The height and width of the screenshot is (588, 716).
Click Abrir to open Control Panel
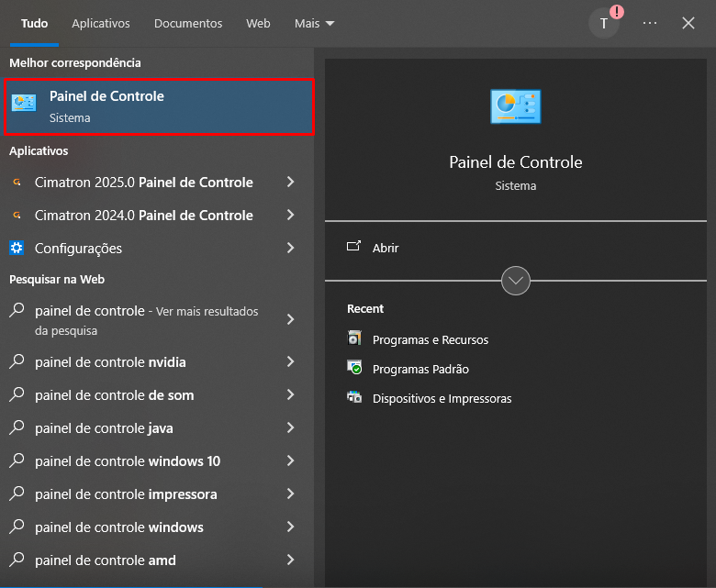[386, 248]
